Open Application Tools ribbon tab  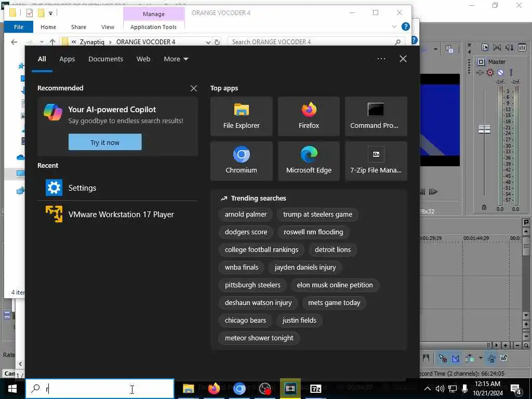pos(153,27)
